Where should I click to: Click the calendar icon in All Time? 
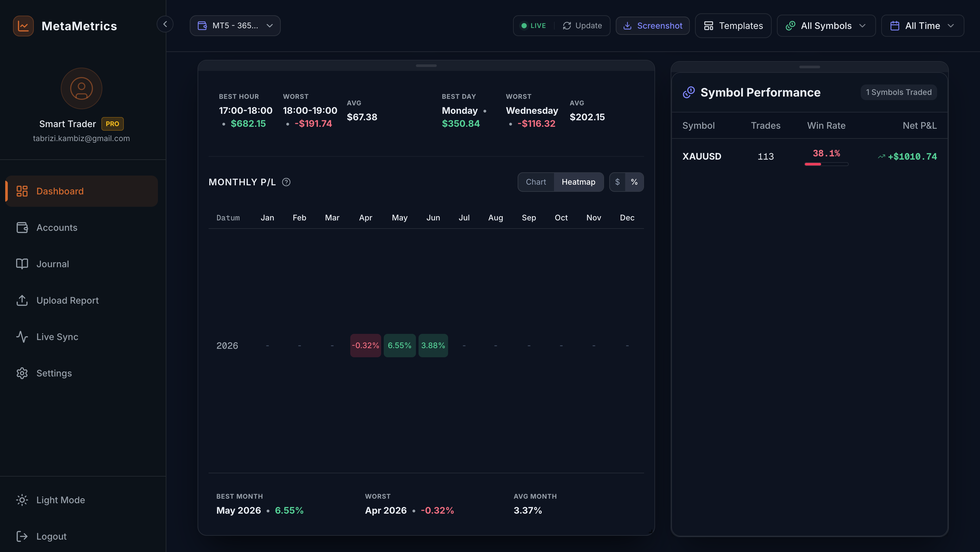pos(895,25)
